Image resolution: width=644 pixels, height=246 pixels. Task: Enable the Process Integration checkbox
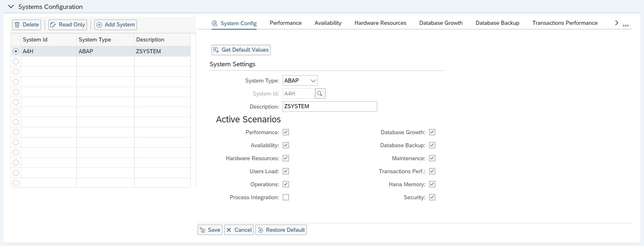[x=286, y=197]
